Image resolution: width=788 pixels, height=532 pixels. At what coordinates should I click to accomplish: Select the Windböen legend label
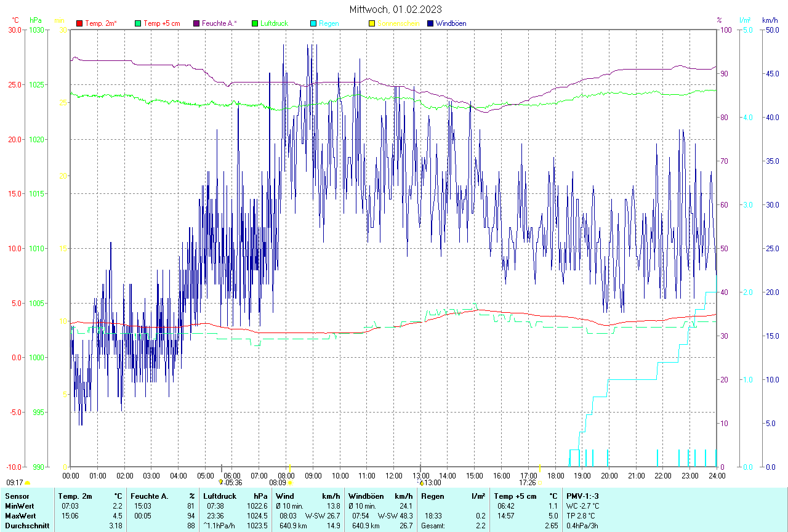click(x=451, y=23)
